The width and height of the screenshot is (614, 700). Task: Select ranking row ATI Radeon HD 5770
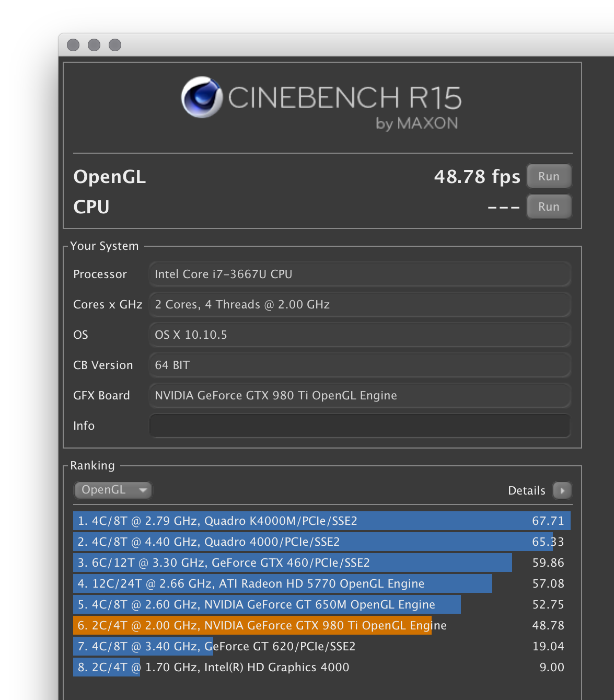(x=322, y=583)
